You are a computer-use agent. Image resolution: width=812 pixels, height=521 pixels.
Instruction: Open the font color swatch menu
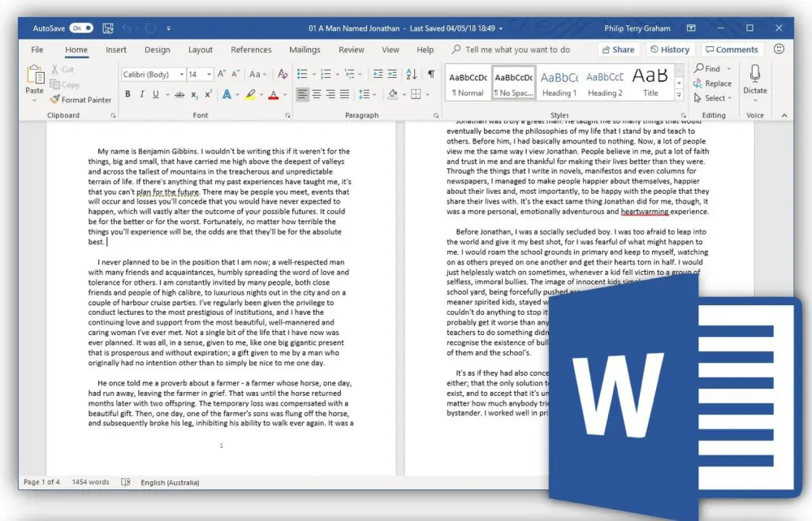[x=283, y=94]
